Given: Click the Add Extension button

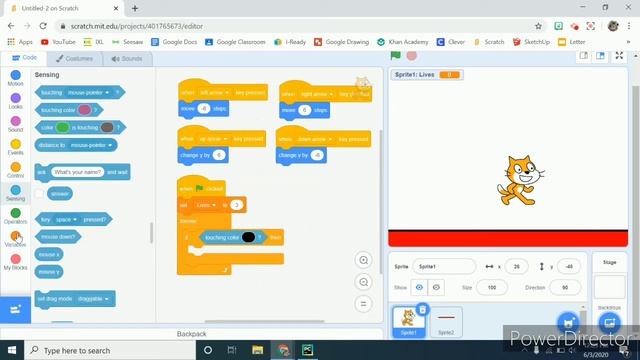Looking at the screenshot, I should pyautogui.click(x=16, y=309).
